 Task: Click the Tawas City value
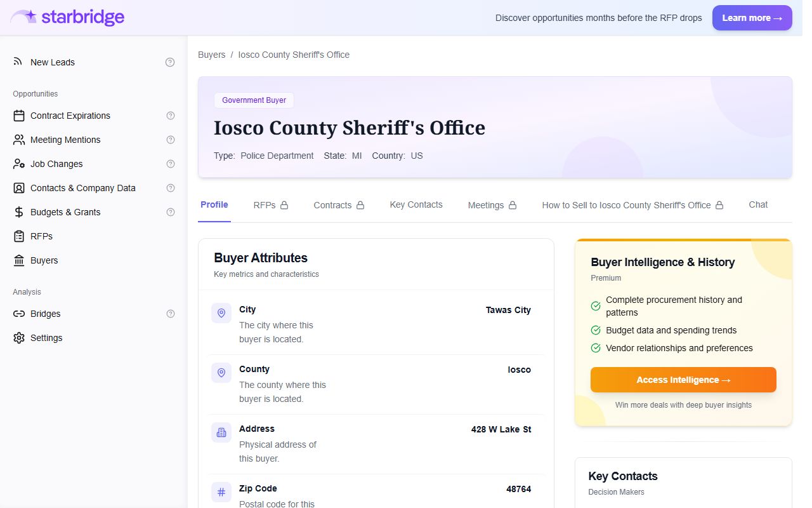point(508,310)
